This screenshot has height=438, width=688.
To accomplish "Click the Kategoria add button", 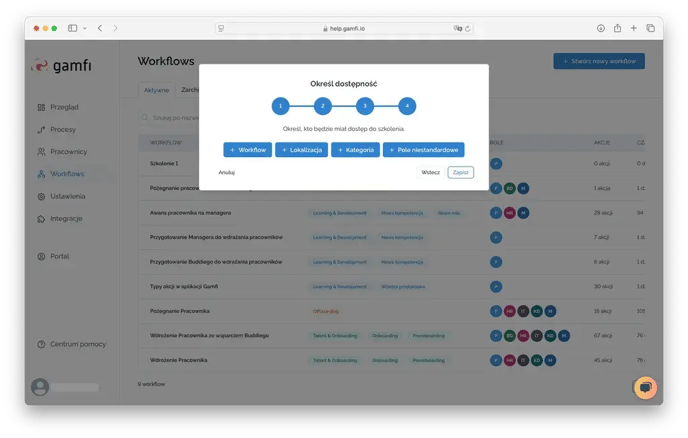I will click(355, 150).
